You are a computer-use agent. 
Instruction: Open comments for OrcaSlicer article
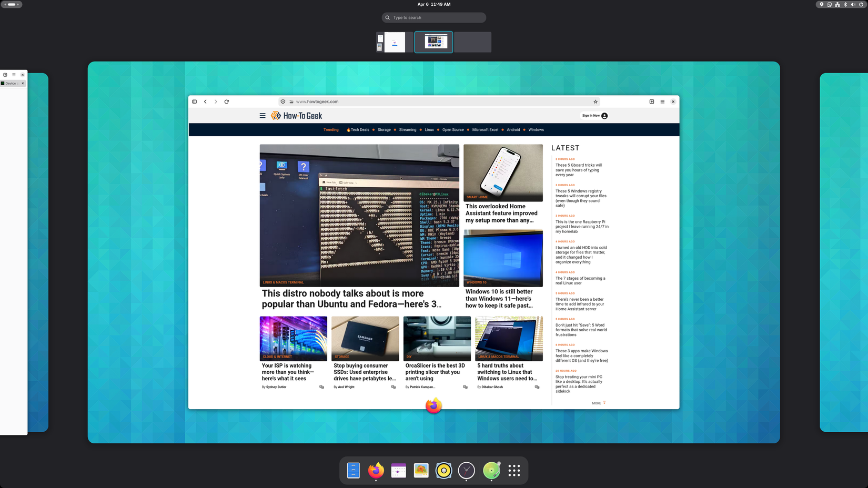tap(465, 387)
